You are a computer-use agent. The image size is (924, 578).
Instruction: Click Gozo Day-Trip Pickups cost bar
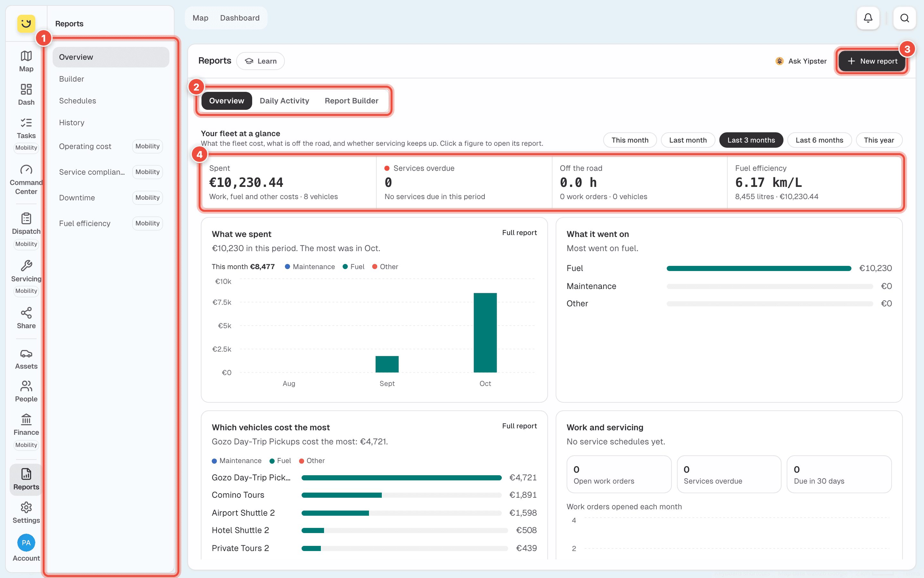pyautogui.click(x=401, y=477)
